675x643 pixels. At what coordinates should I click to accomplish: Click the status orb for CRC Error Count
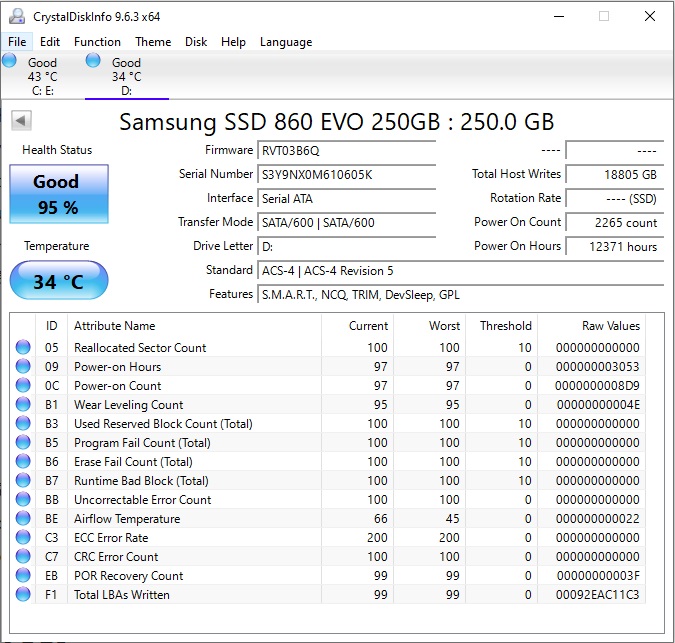point(23,556)
